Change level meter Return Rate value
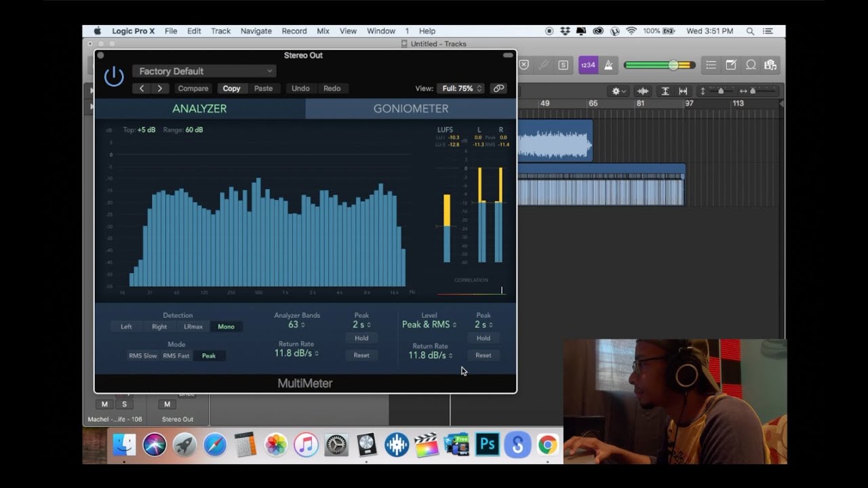Screen dimensions: 868x488 pyautogui.click(x=430, y=355)
